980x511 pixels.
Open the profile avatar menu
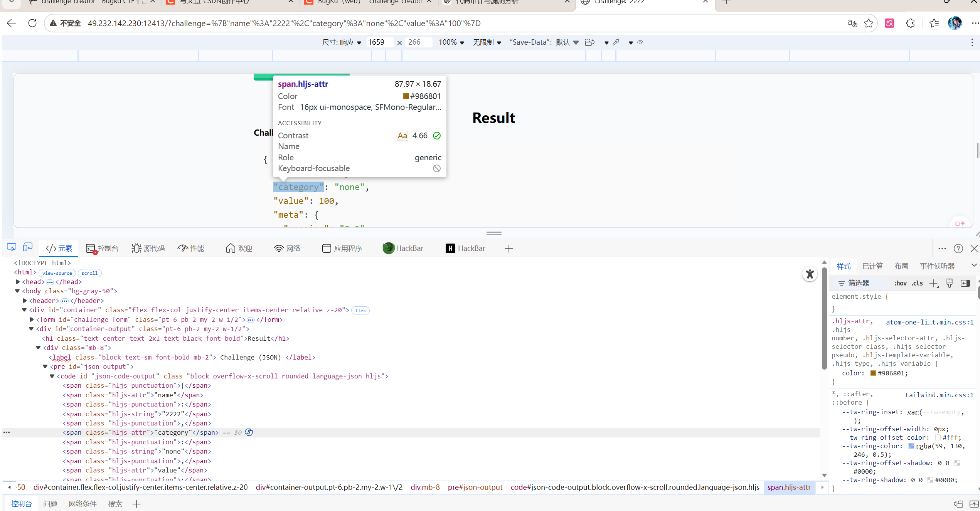click(x=955, y=23)
